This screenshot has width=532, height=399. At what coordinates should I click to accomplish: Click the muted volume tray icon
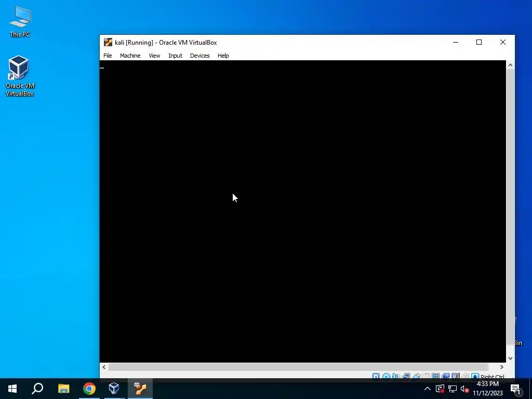click(x=465, y=389)
